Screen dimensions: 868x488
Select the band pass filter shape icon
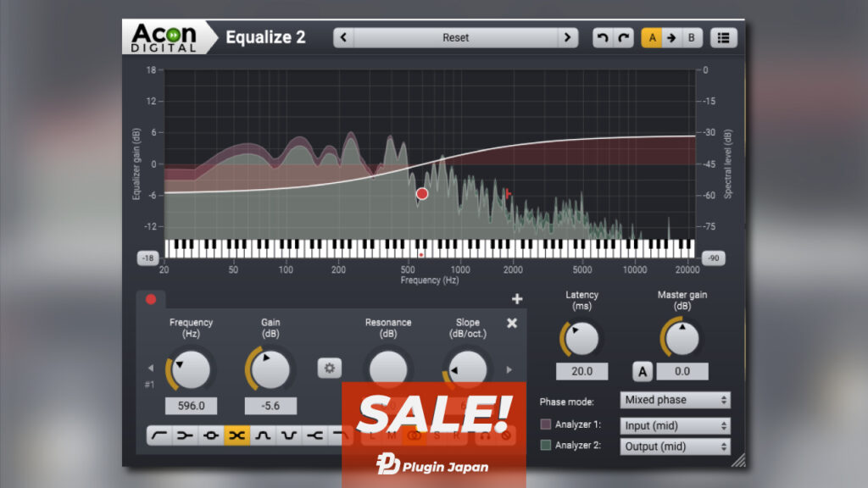click(264, 435)
